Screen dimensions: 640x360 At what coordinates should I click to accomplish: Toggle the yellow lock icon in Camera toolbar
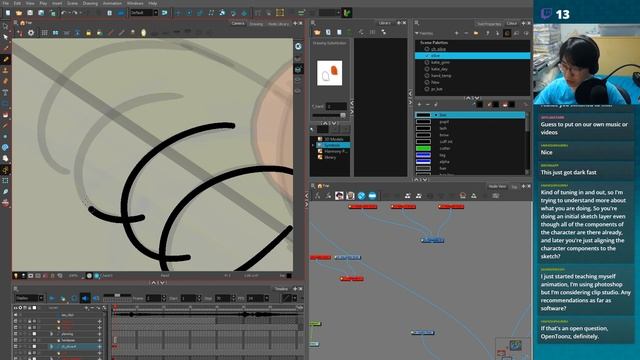tap(89, 33)
